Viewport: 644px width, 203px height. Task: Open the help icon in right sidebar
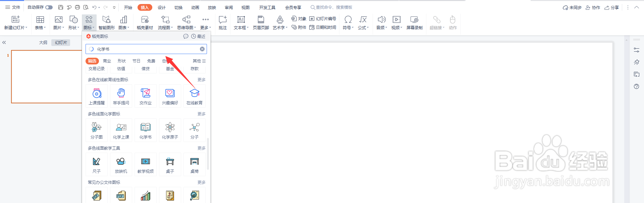pyautogui.click(x=636, y=87)
